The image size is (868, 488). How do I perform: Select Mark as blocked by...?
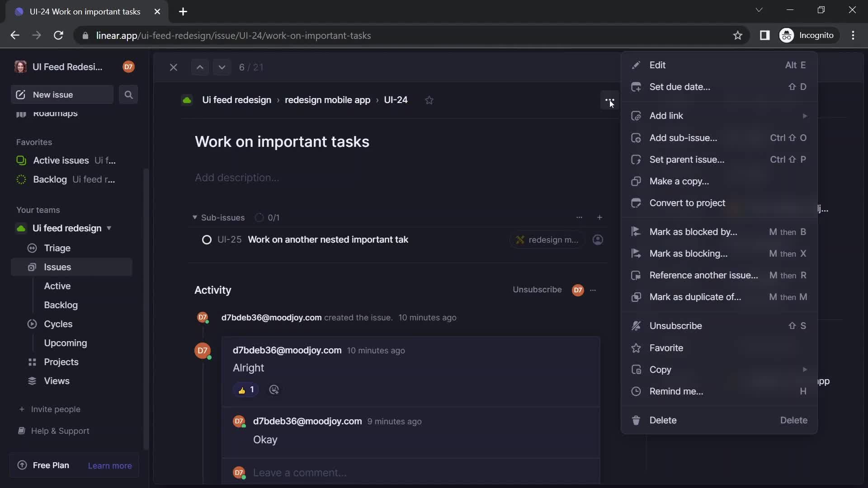(x=719, y=232)
